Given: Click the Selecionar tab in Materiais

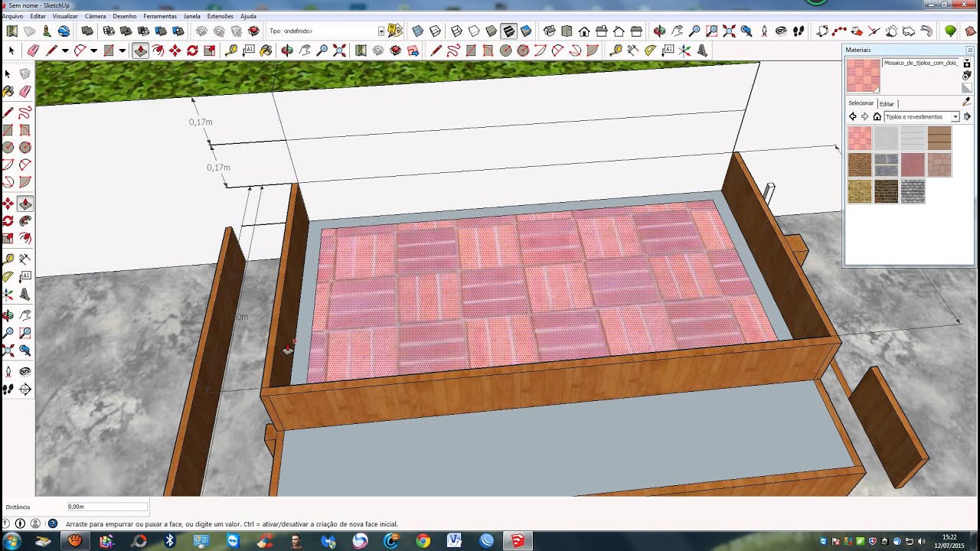Looking at the screenshot, I should tap(861, 103).
